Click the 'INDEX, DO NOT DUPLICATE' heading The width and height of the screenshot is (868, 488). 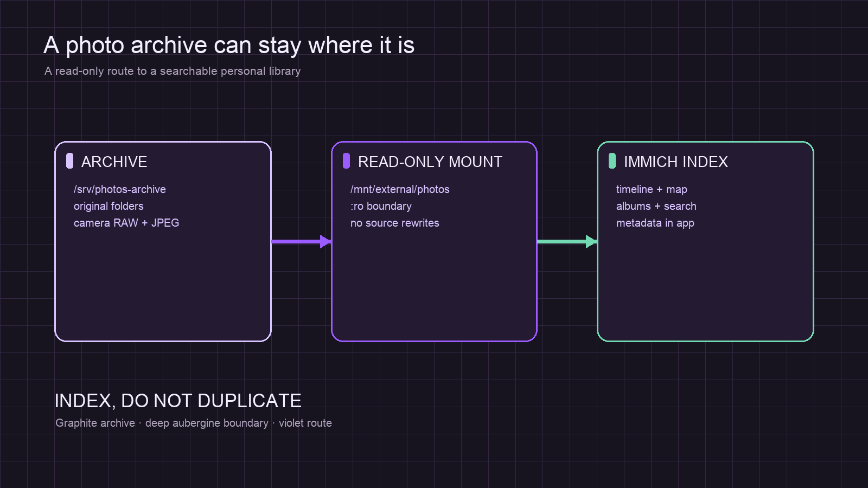point(178,401)
